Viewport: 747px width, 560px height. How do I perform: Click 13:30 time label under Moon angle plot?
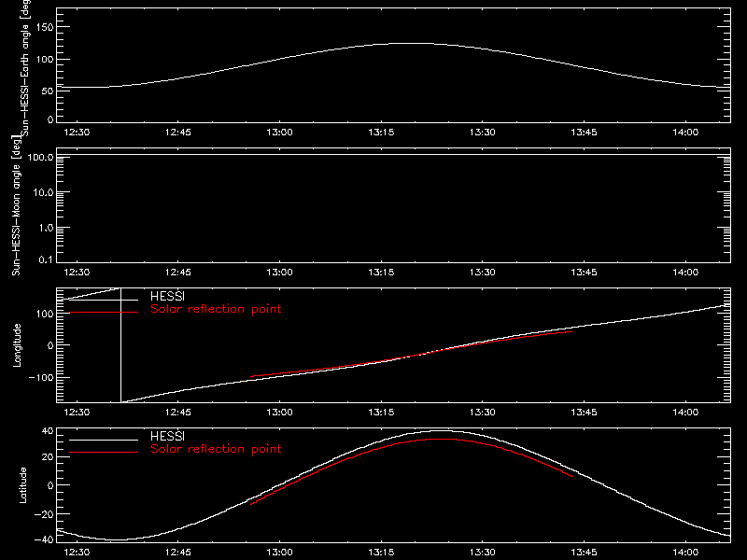tap(483, 273)
